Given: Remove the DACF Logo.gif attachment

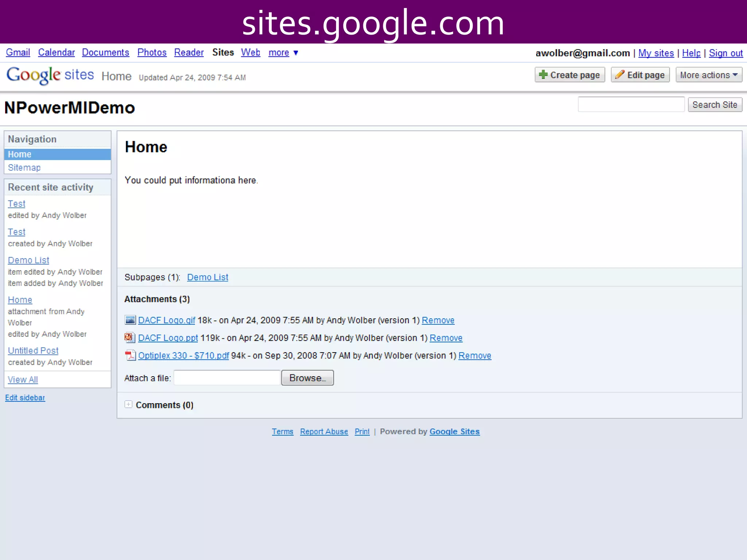Looking at the screenshot, I should (x=438, y=320).
